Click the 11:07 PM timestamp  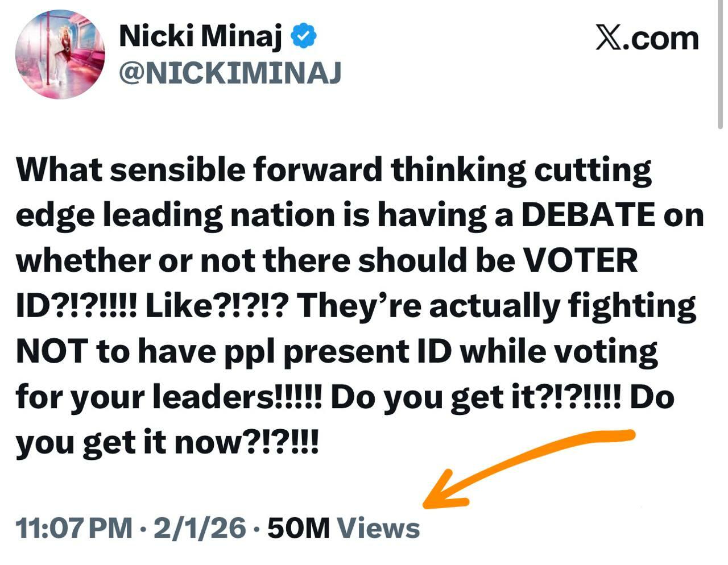pyautogui.click(x=74, y=527)
